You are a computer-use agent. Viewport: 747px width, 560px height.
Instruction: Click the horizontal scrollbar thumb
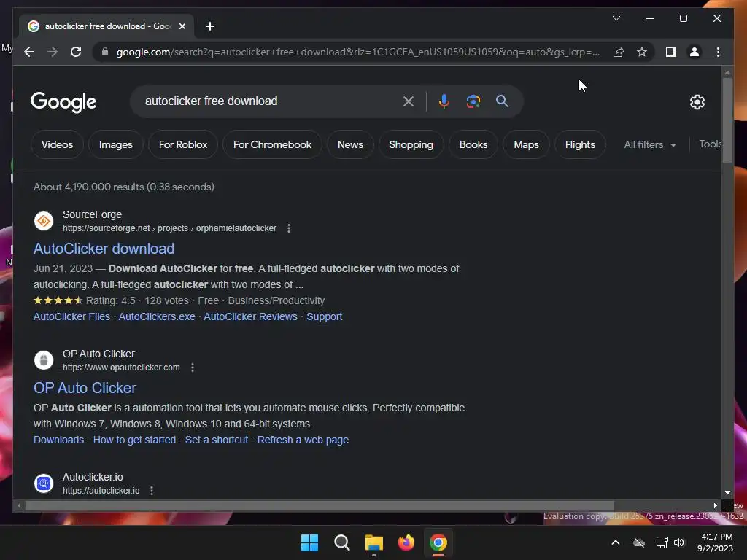(x=320, y=506)
